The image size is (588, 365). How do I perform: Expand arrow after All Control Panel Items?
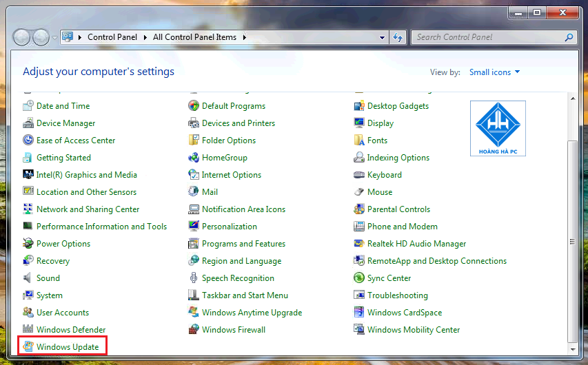coord(245,37)
